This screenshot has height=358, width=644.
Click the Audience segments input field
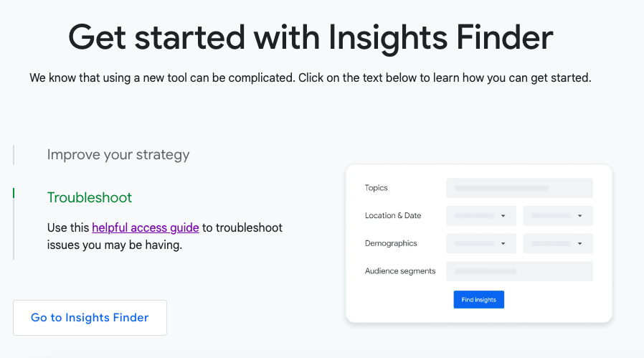click(x=519, y=271)
